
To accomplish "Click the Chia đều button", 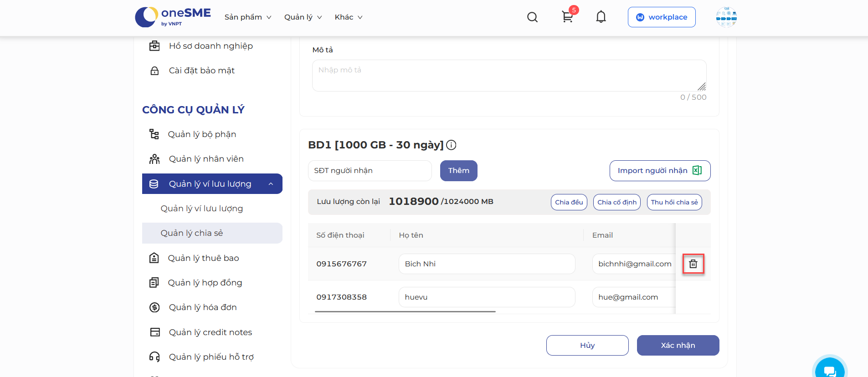I will click(x=569, y=202).
